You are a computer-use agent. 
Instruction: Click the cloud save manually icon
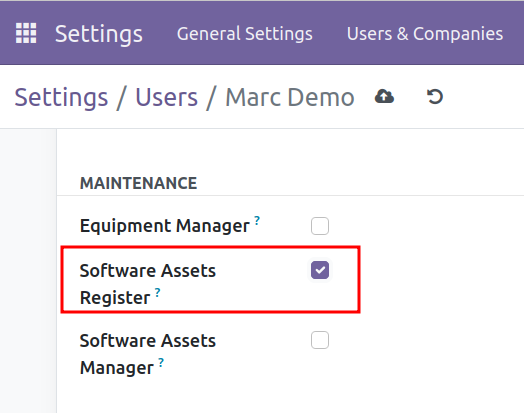pyautogui.click(x=384, y=97)
